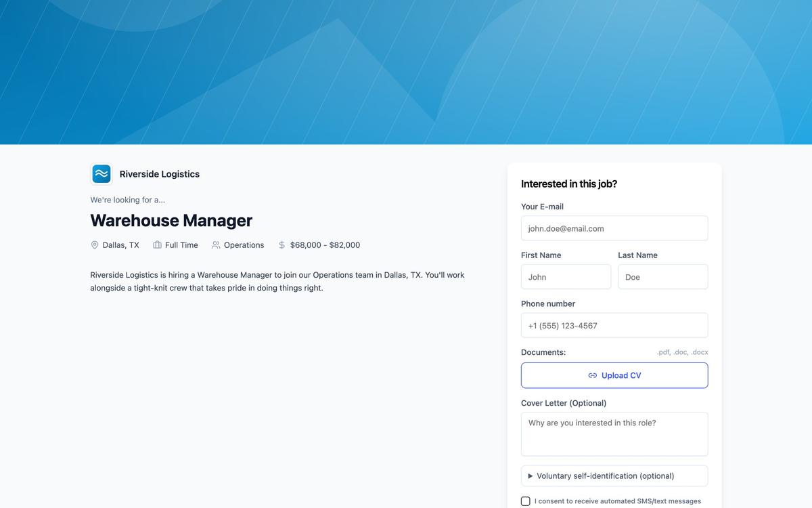This screenshot has height=508, width=812.
Task: Click the Full Time employment type text
Action: (181, 245)
